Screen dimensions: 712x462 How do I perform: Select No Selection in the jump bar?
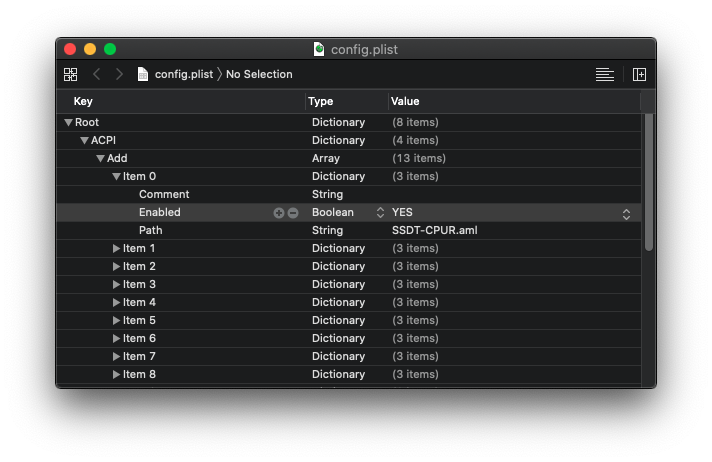click(x=259, y=74)
